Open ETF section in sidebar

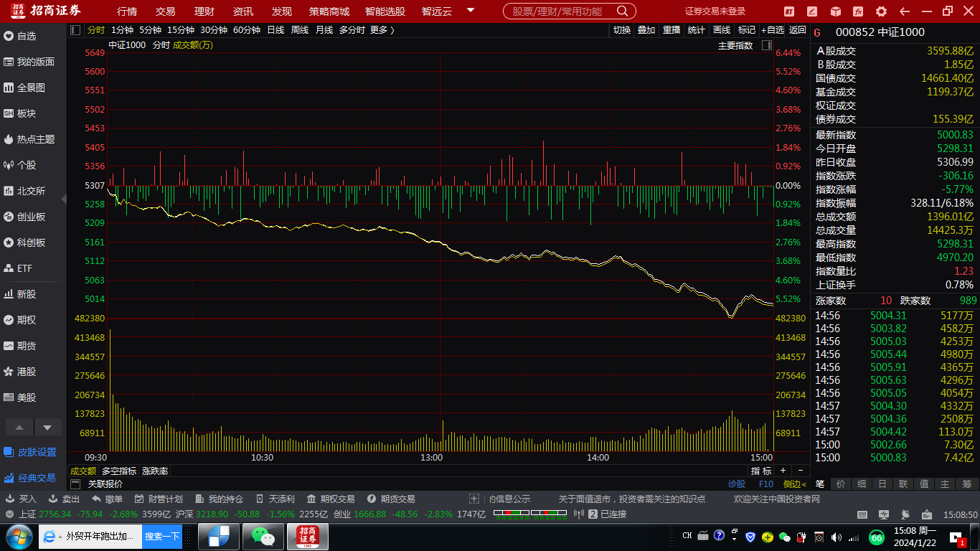(18, 268)
